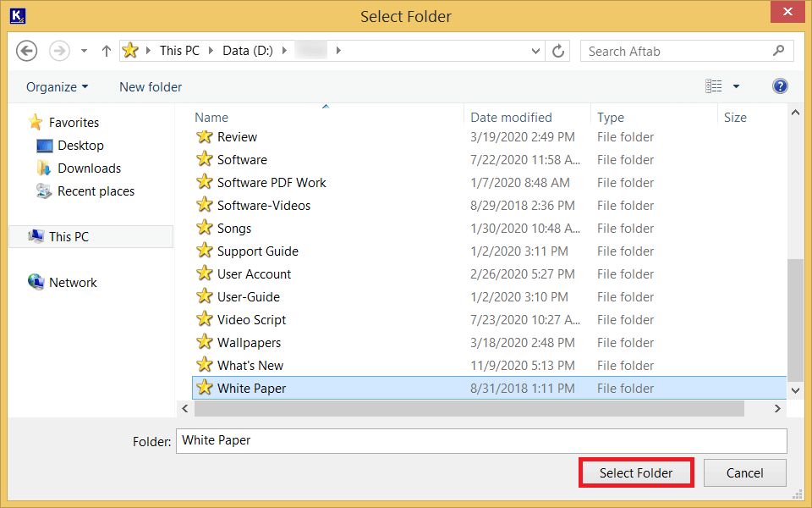Expand the recent locations chevron
This screenshot has width=812, height=508.
82,51
